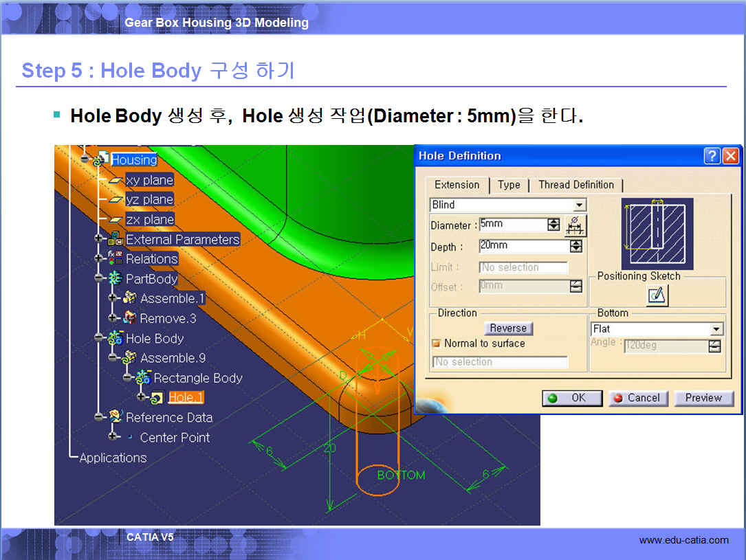Screen dimensions: 746x560
Task: Click the Reference Data body icon
Action: click(115, 417)
